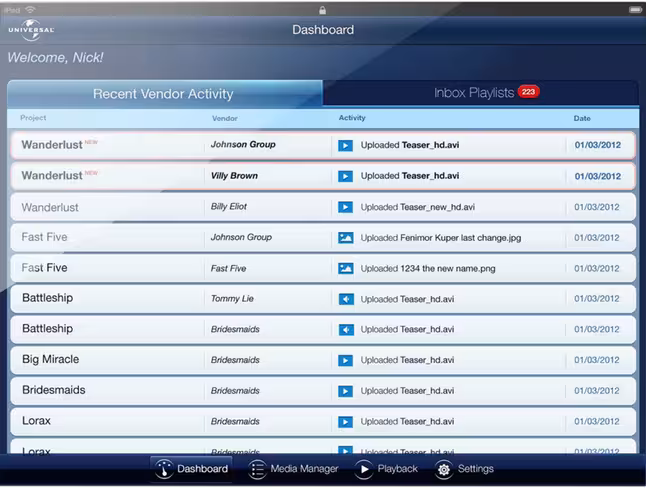Tap the red 223 badge on Inbox Playlists
The width and height of the screenshot is (646, 488).
point(529,92)
